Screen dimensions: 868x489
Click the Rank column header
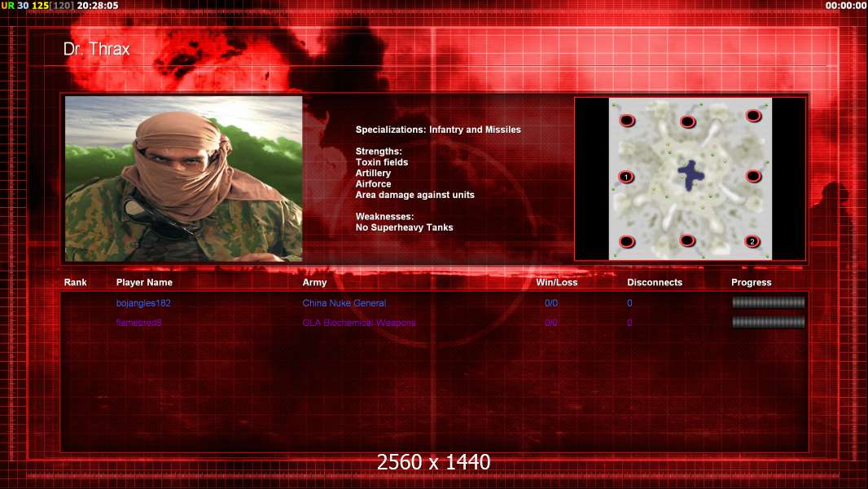(x=75, y=283)
